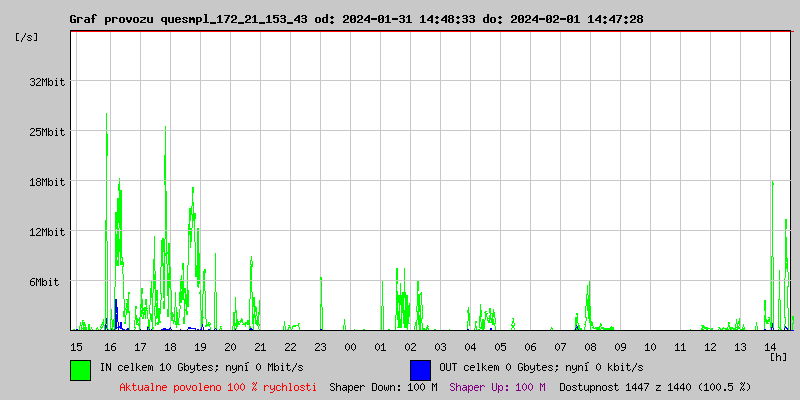Click the red 'Aktualne povoleno 100 % rychlosti' text

point(218,386)
